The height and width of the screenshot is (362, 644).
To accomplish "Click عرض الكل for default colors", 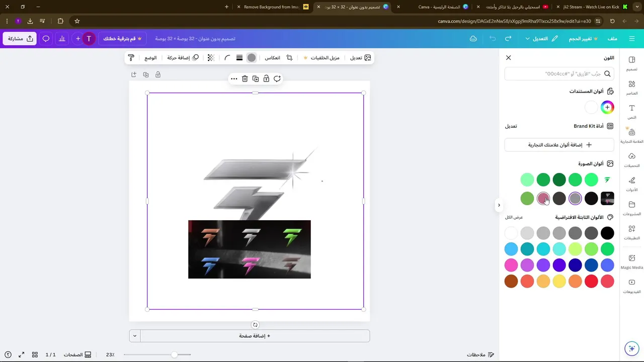I will [x=514, y=217].
